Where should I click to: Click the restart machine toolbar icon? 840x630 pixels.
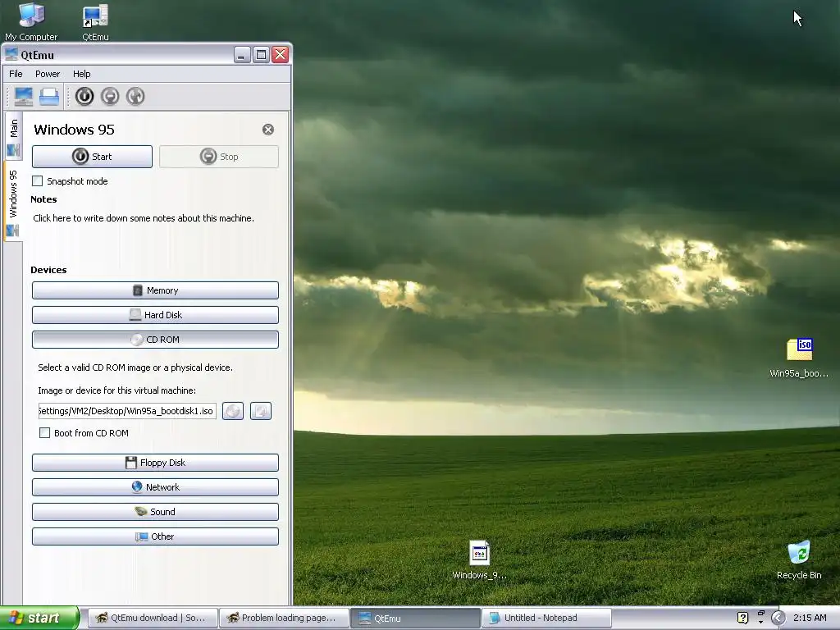coord(135,97)
